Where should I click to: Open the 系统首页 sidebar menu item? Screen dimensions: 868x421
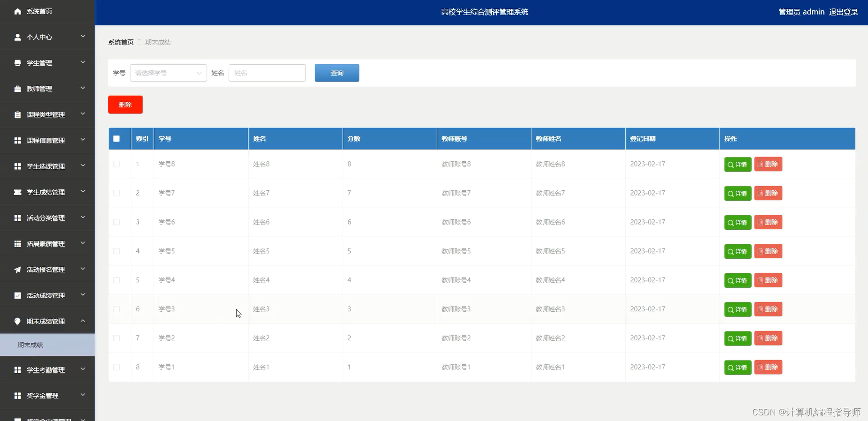pos(47,11)
